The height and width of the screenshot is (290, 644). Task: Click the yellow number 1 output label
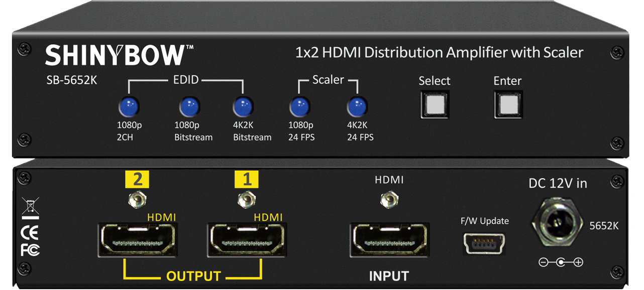pos(247,179)
